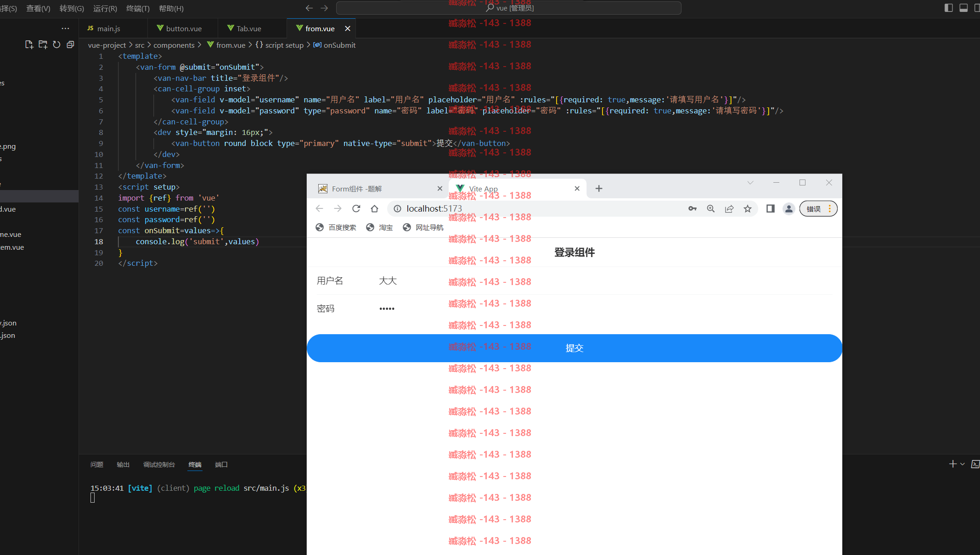Open the 帮助(H) menu
The width and height of the screenshot is (980, 555).
click(x=171, y=8)
